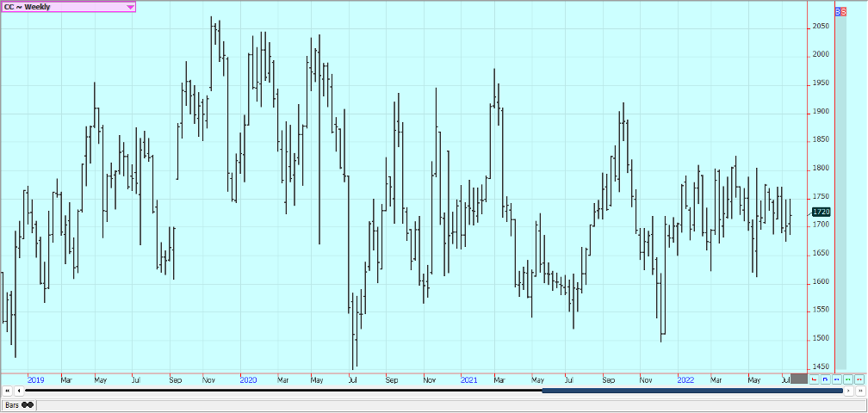Click the 1500 price axis label
This screenshot has height=413, width=868.
(821, 338)
